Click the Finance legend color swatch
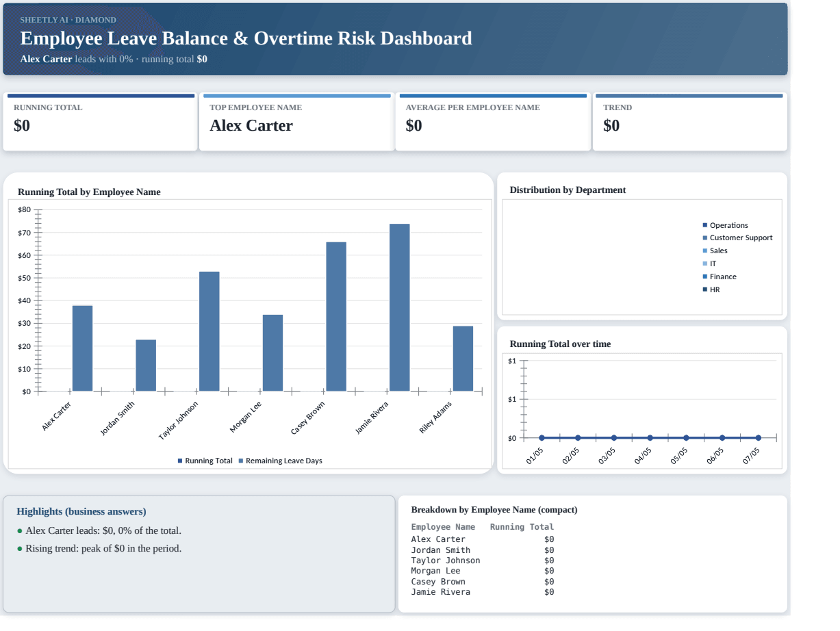840x631 pixels. click(704, 276)
